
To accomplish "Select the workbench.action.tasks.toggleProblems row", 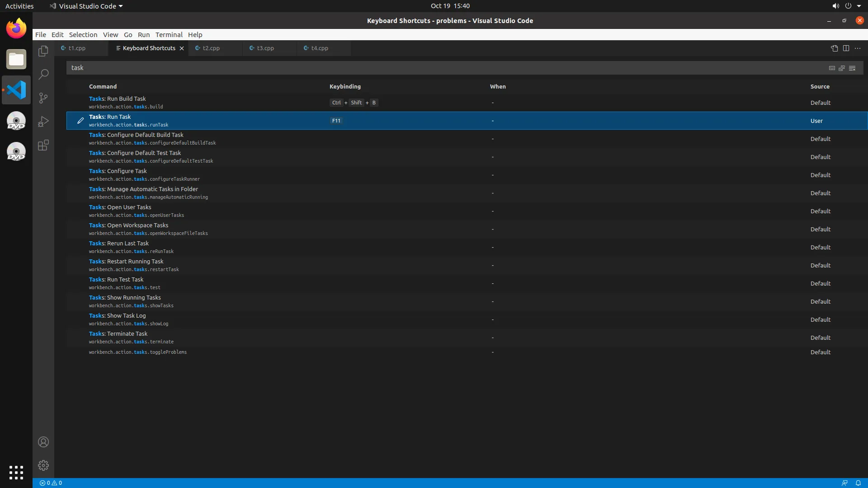I will point(467,352).
